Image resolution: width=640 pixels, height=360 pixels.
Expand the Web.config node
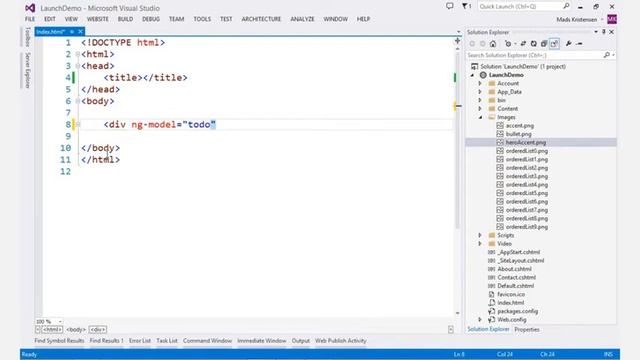[480, 320]
